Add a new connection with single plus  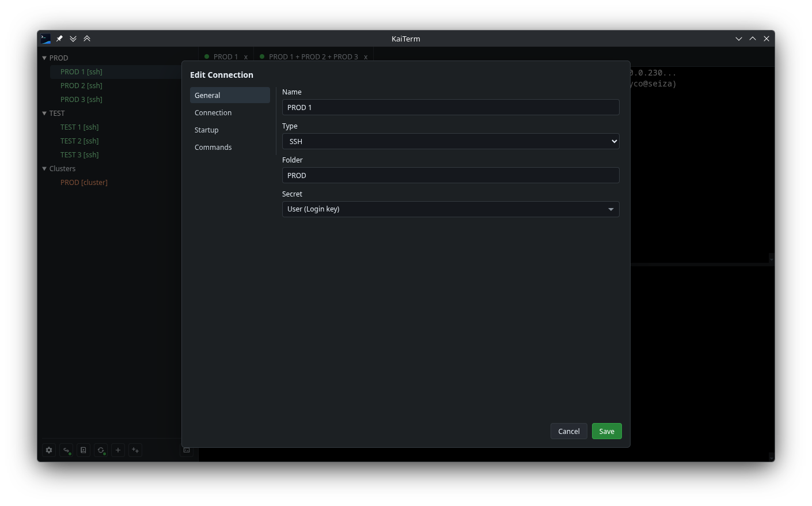(118, 450)
